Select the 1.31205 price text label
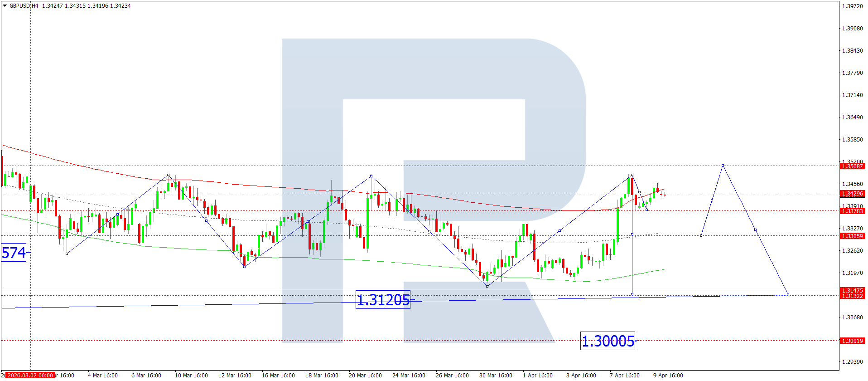 [383, 300]
